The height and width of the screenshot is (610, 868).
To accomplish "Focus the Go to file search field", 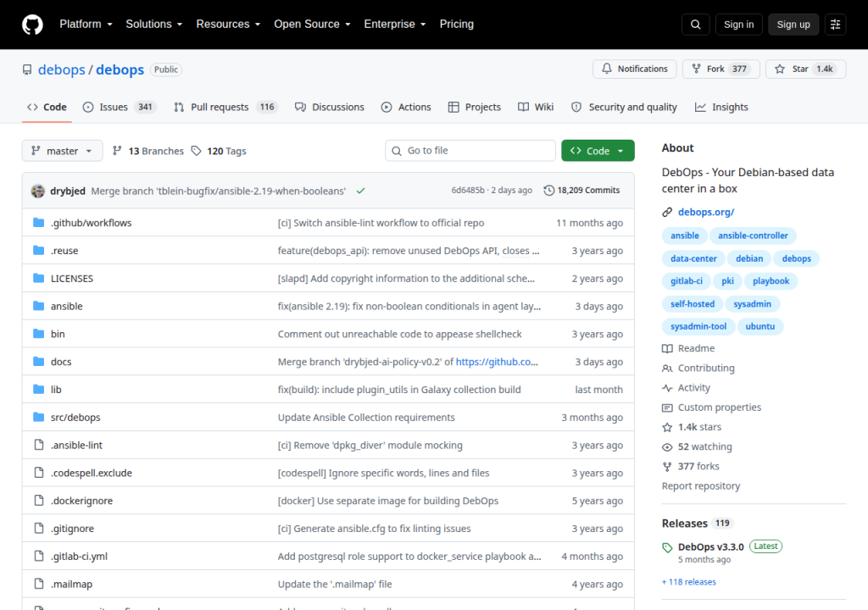I will tap(470, 151).
